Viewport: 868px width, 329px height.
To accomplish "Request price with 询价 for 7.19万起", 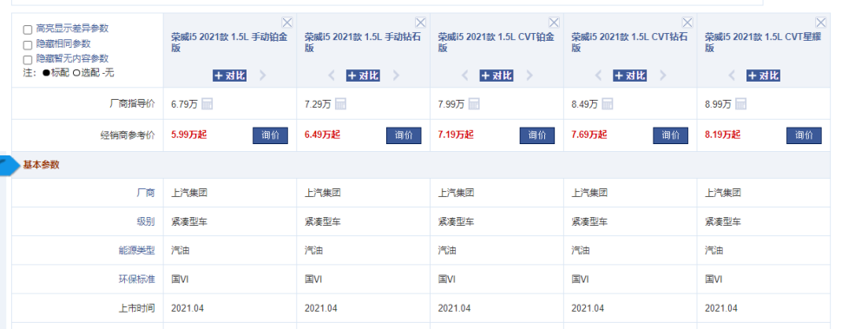I will (x=537, y=135).
